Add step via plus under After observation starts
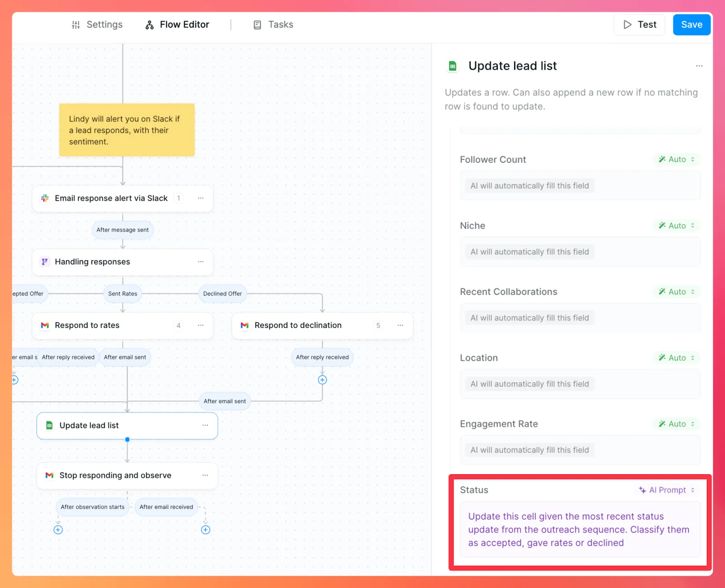This screenshot has height=588, width=725. (58, 530)
